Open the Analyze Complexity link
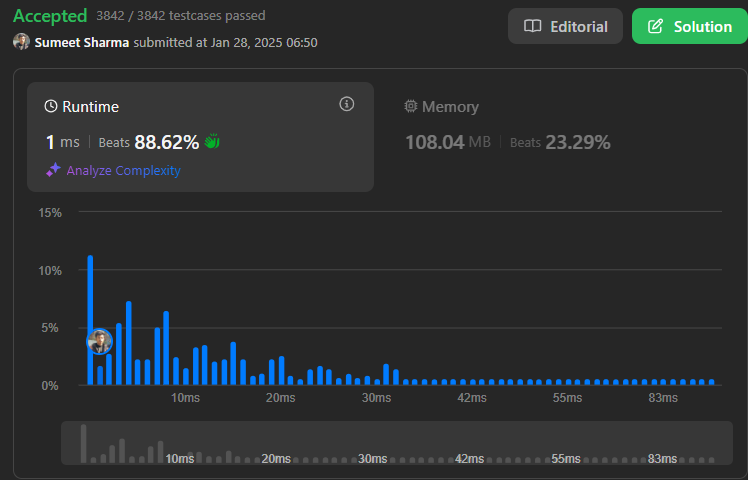 coord(123,170)
